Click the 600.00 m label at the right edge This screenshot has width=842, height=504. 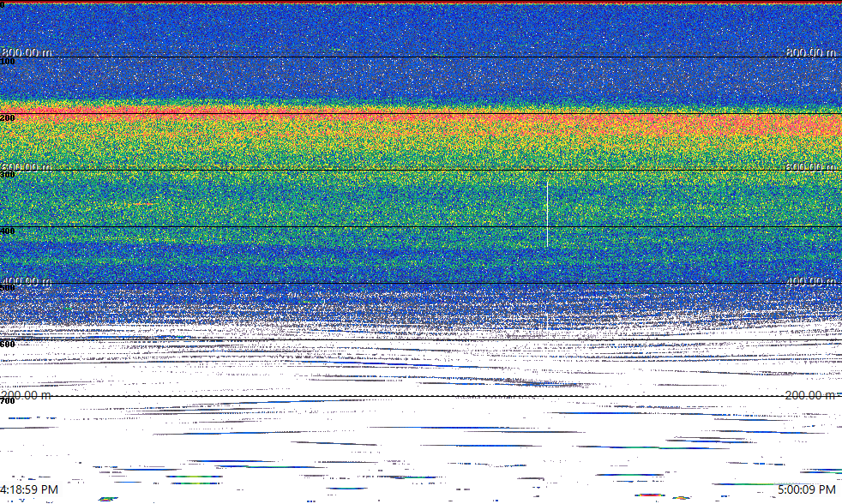click(x=811, y=167)
